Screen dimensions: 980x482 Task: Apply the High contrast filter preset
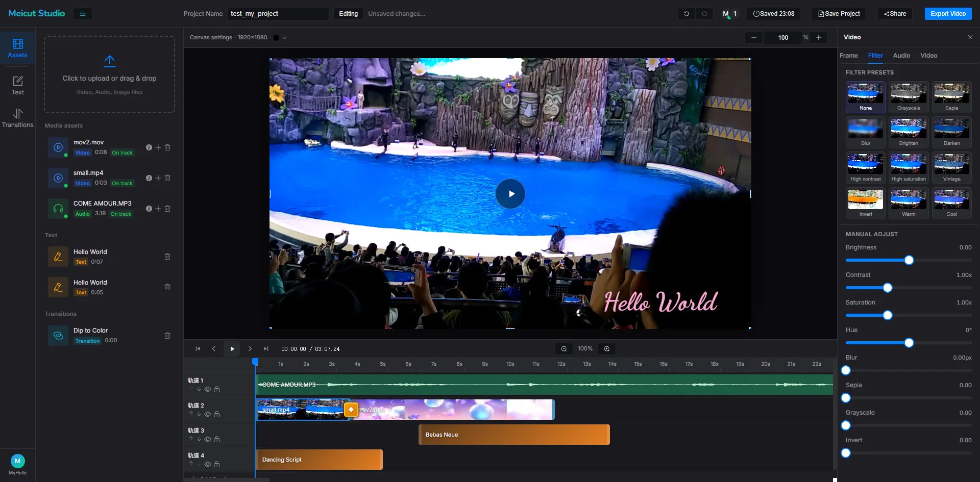pos(866,168)
